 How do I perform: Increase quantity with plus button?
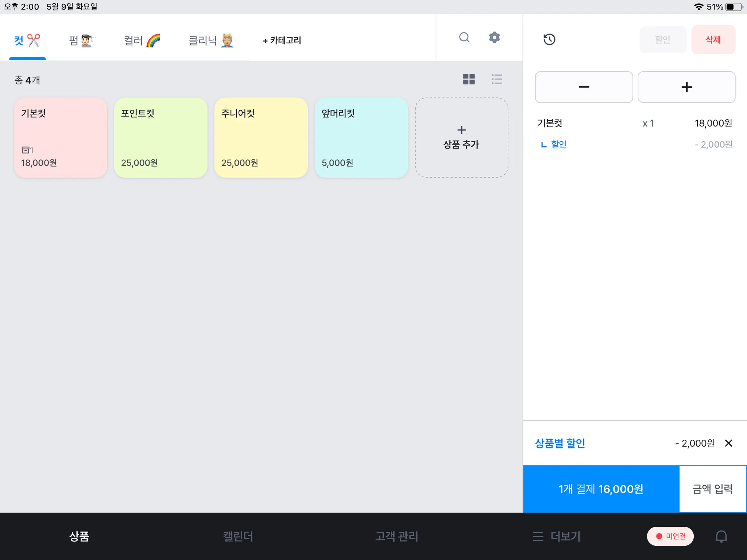tap(686, 87)
